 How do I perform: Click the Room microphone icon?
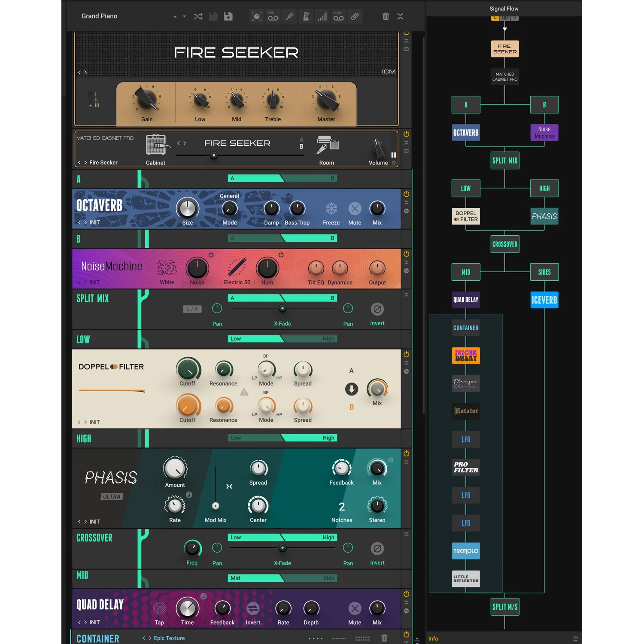[328, 145]
